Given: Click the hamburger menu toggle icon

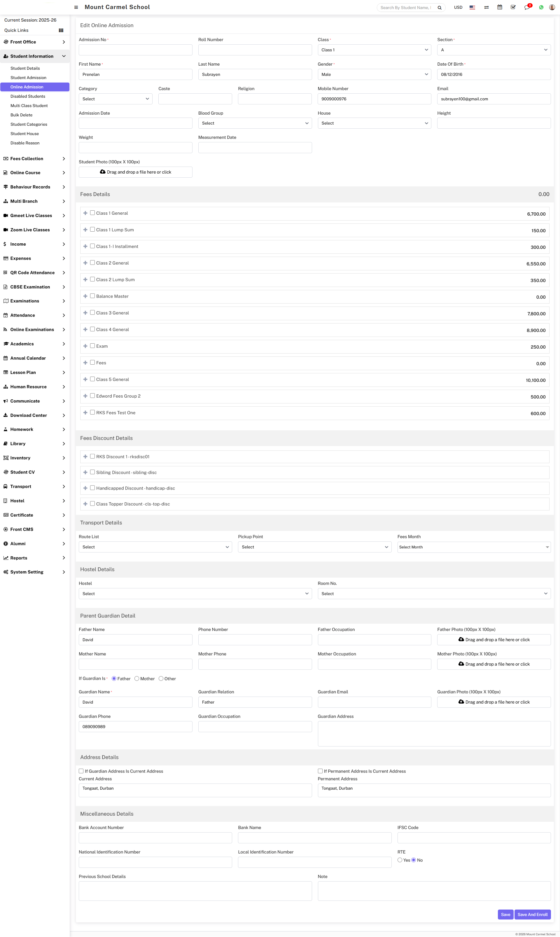Looking at the screenshot, I should 76,7.
